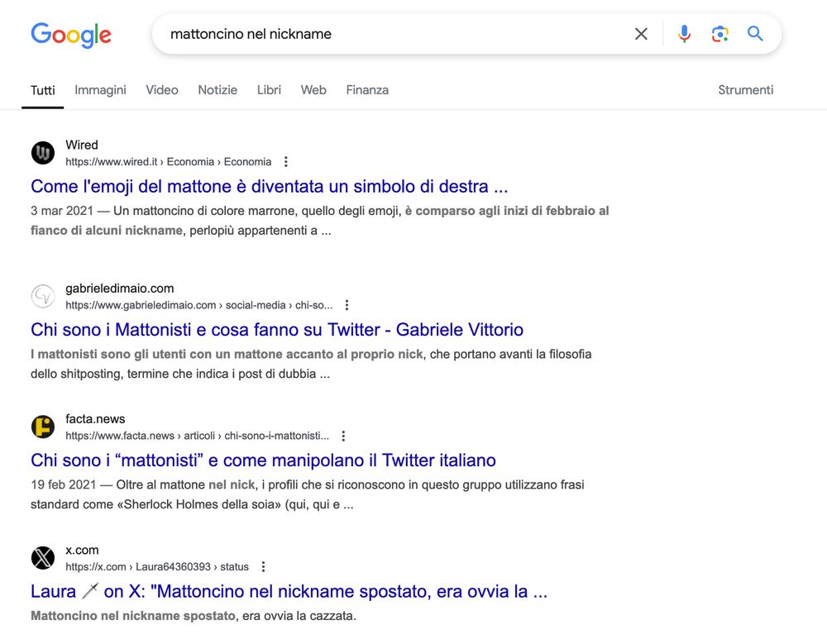The image size is (827, 644).
Task: Click the gabrieledimaio.com site name
Action: (x=120, y=289)
